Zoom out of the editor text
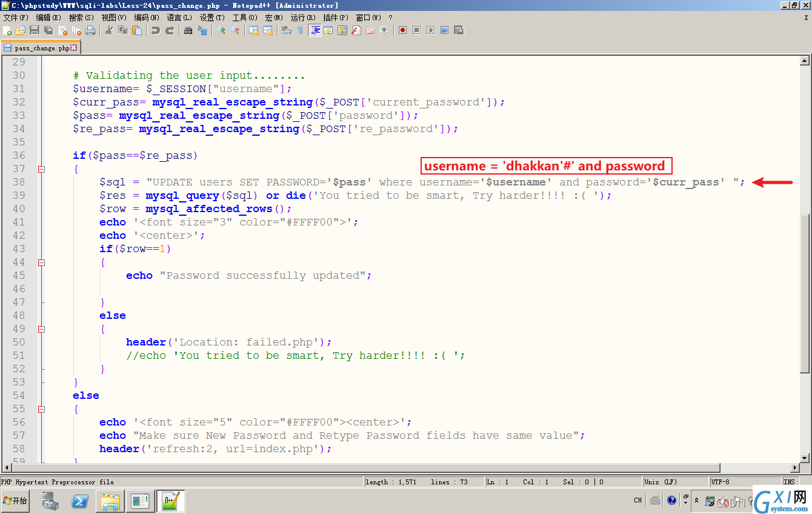 (x=235, y=30)
